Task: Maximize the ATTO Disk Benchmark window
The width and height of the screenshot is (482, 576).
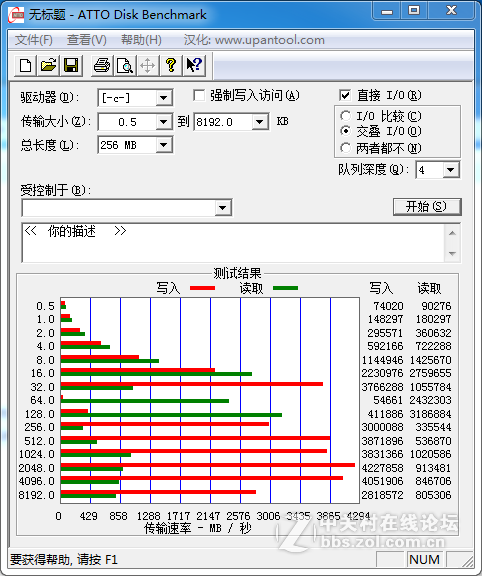Action: [414, 11]
